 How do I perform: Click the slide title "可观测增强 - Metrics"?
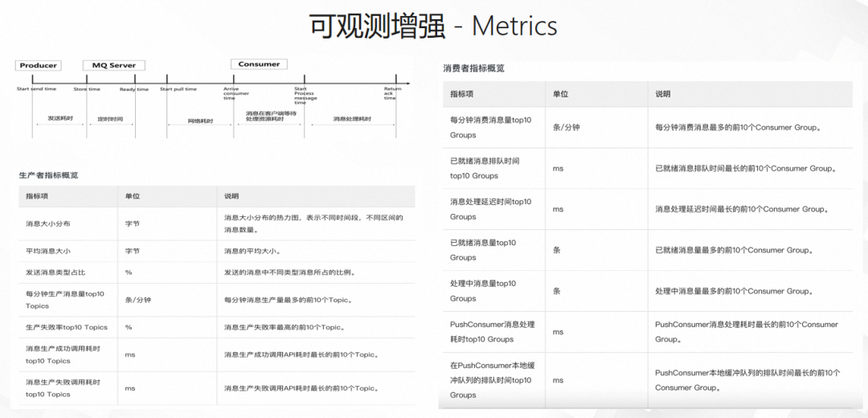pos(433,26)
